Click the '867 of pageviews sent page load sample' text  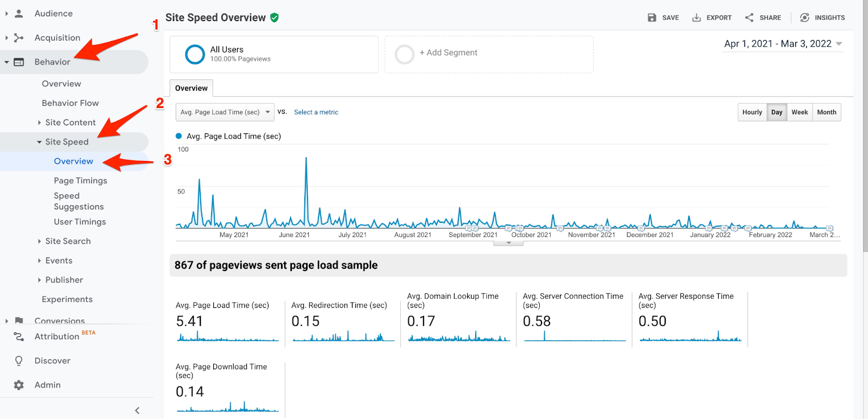point(276,265)
